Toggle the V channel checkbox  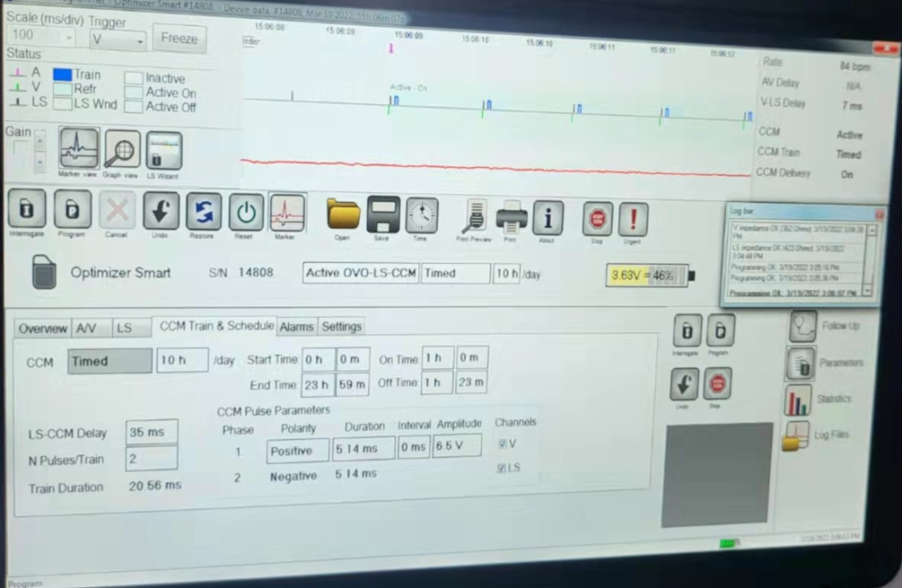[x=502, y=444]
